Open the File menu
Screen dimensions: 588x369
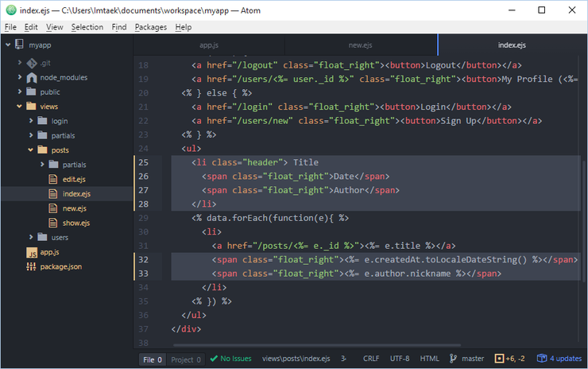pos(10,27)
